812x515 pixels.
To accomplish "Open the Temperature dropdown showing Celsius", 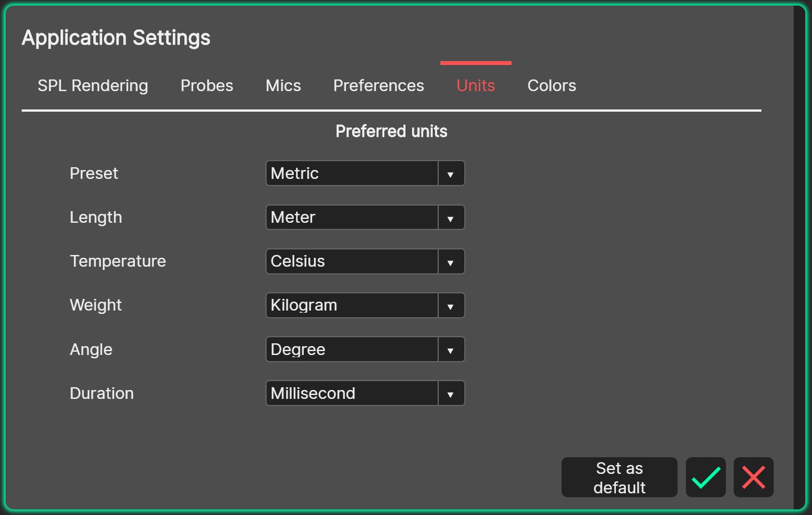I will (x=352, y=261).
